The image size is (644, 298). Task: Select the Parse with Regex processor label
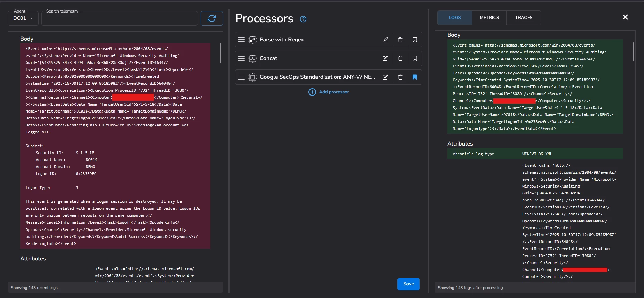coord(282,40)
